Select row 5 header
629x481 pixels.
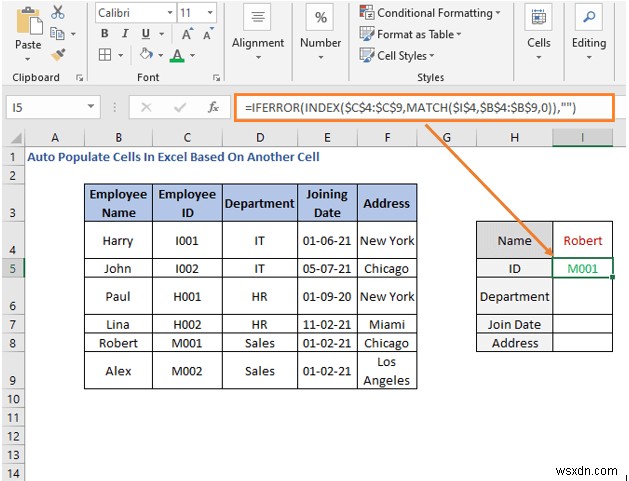(12, 268)
